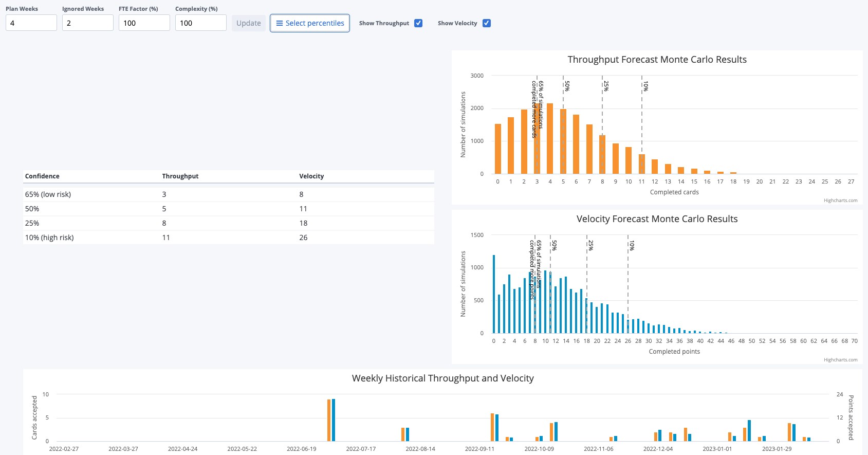Click the tall orange bar near 2022-06-19

point(329,420)
